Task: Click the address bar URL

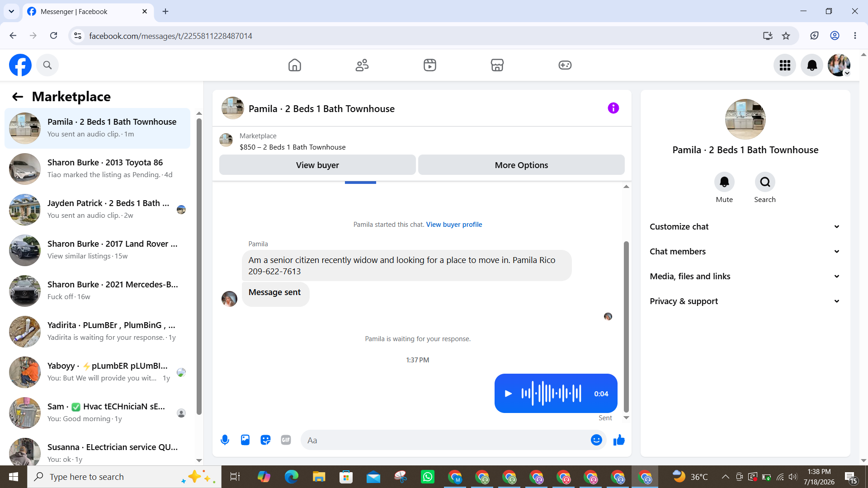Action: [171, 36]
